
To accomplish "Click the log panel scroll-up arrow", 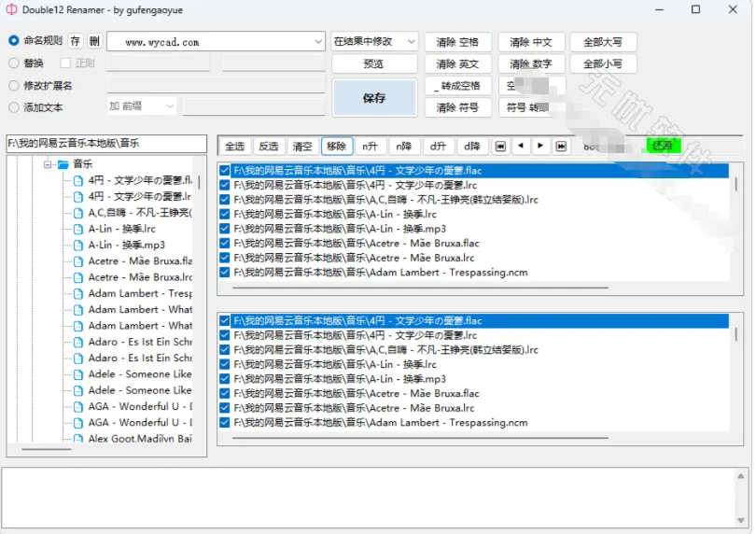I will click(740, 476).
